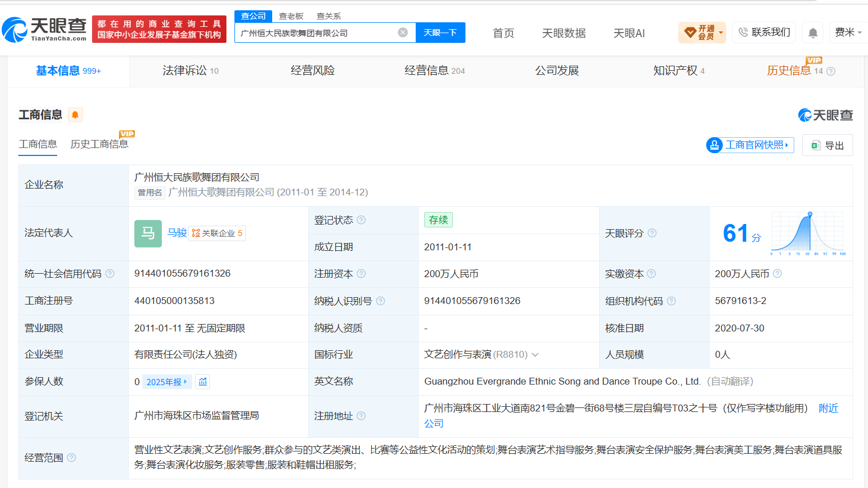Image resolution: width=868 pixels, height=488 pixels.
Task: Select the 工商信息 sub-tab
Action: 38,144
